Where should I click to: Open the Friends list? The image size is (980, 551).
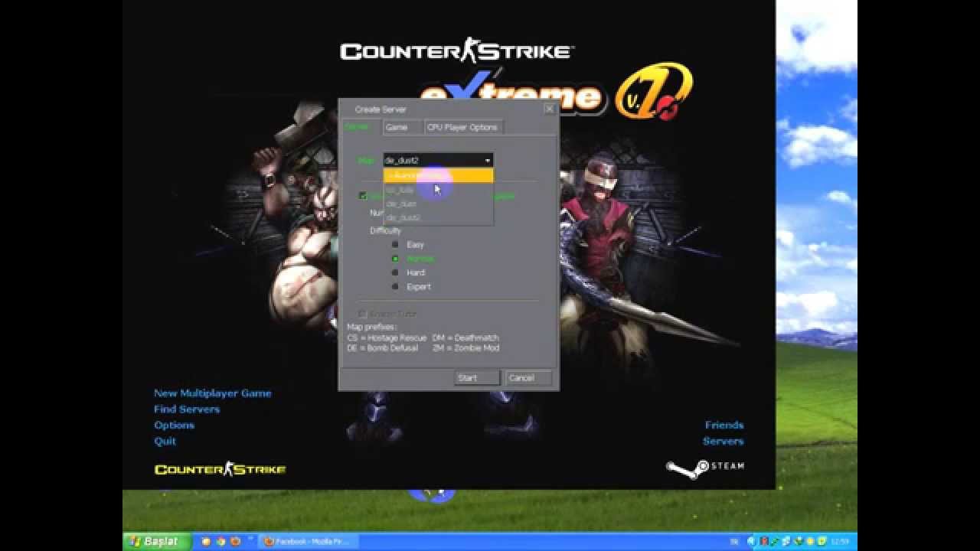[x=724, y=425]
